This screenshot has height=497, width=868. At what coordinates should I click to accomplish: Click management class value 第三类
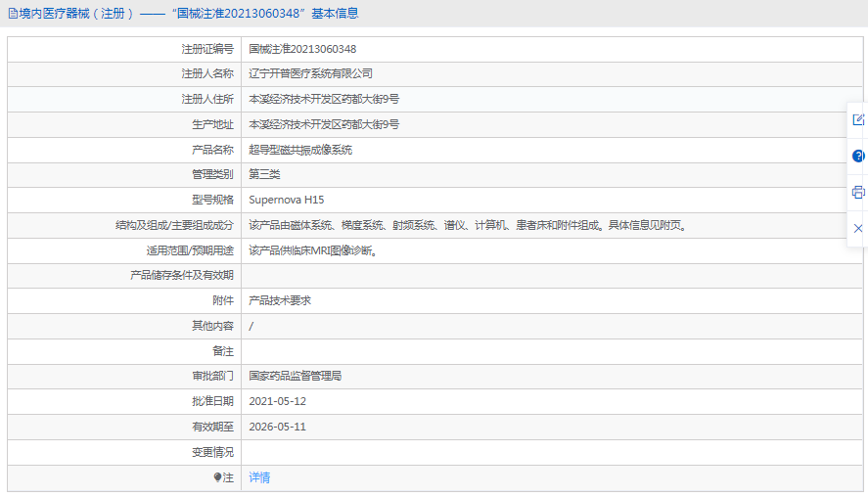(x=264, y=174)
